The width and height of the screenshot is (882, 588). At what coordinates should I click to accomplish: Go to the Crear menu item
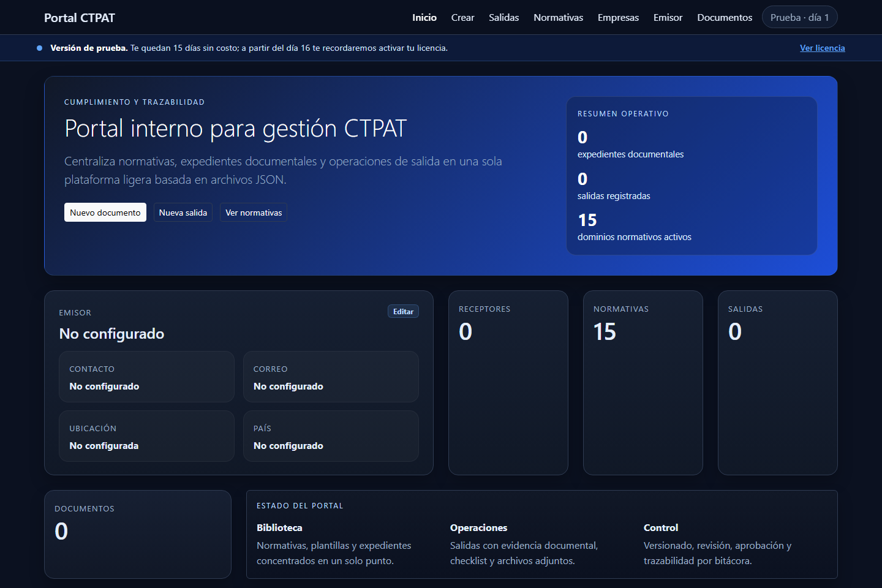tap(462, 17)
